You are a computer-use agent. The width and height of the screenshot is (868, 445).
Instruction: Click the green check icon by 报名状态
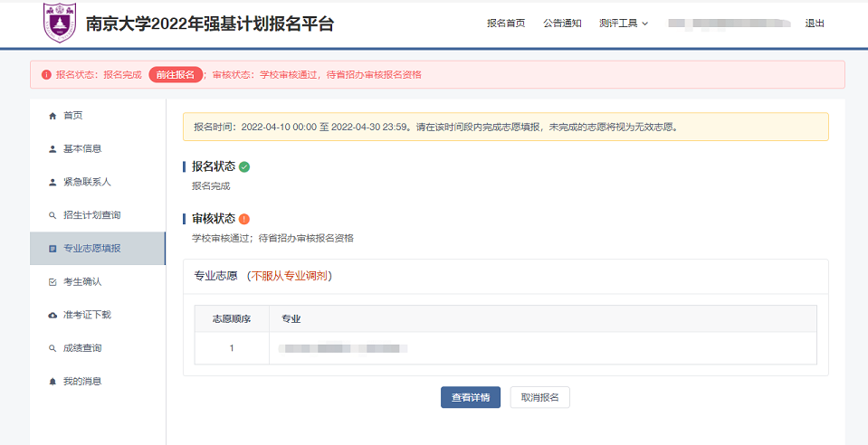click(244, 166)
